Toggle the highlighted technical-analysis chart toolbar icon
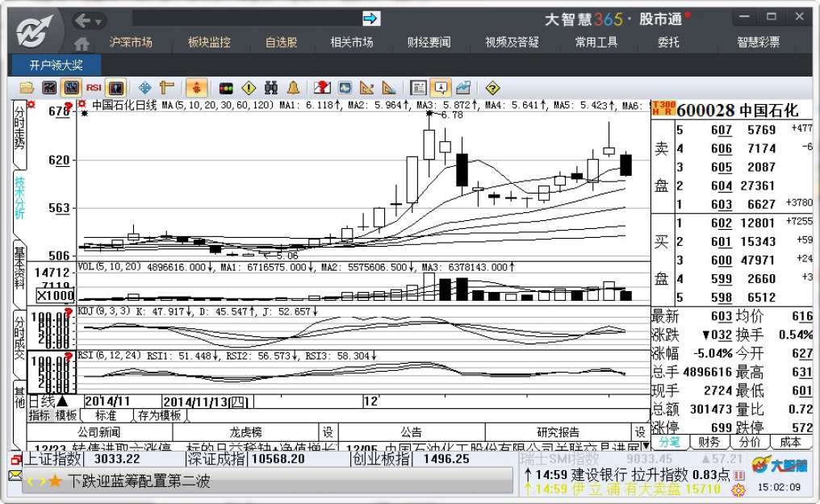The image size is (820, 504). (71, 88)
